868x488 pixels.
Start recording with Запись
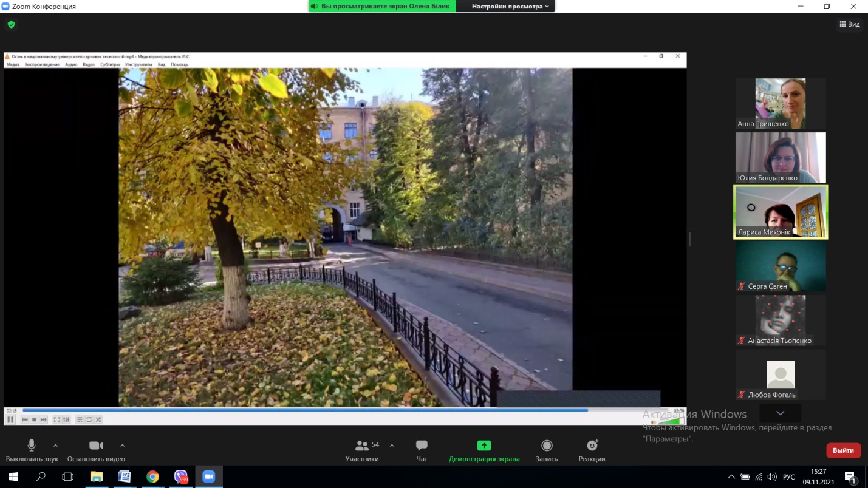[547, 451]
